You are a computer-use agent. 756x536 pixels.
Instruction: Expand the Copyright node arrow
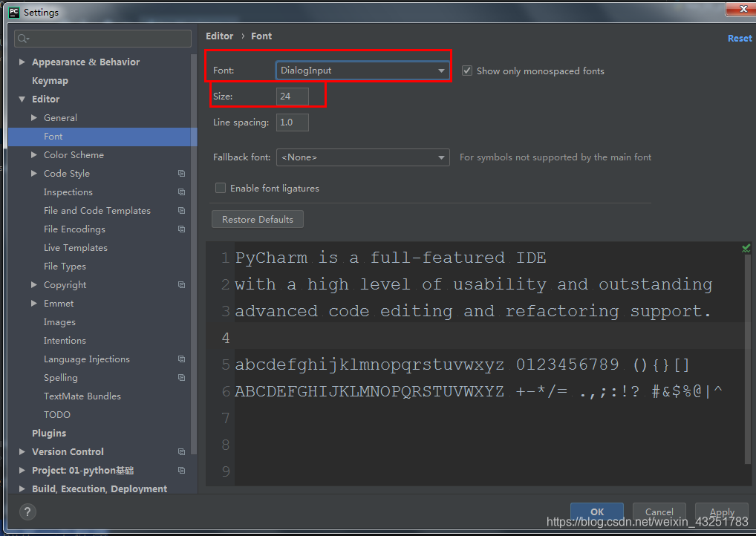point(33,285)
